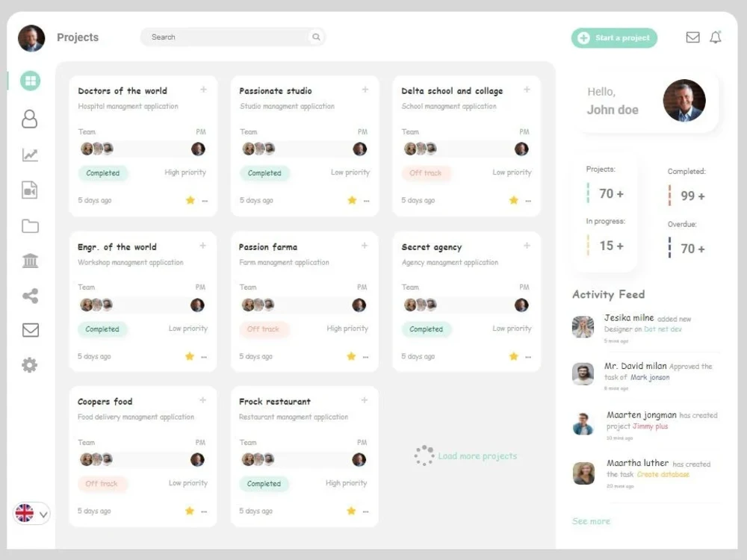The width and height of the screenshot is (747, 560).
Task: Open the bank building icon in sidebar
Action: click(x=30, y=261)
